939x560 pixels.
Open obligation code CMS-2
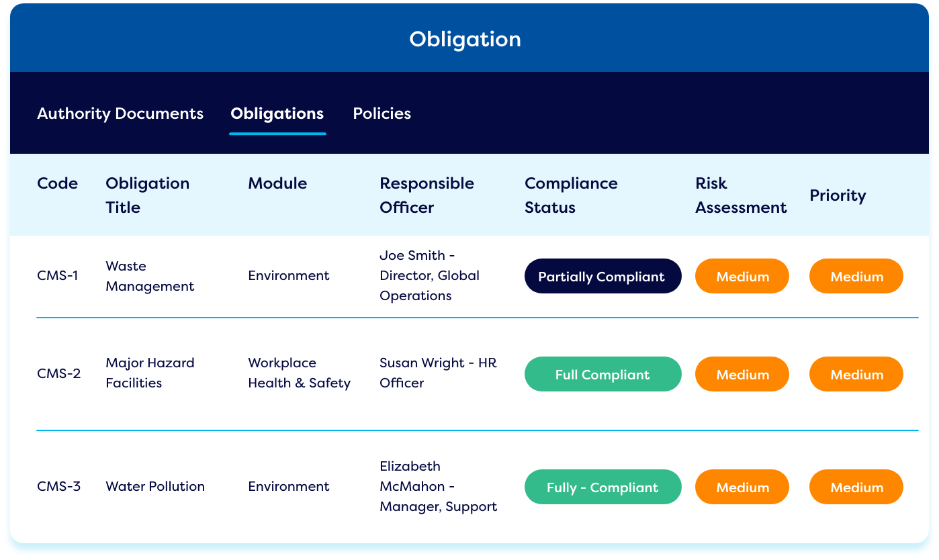coord(59,373)
